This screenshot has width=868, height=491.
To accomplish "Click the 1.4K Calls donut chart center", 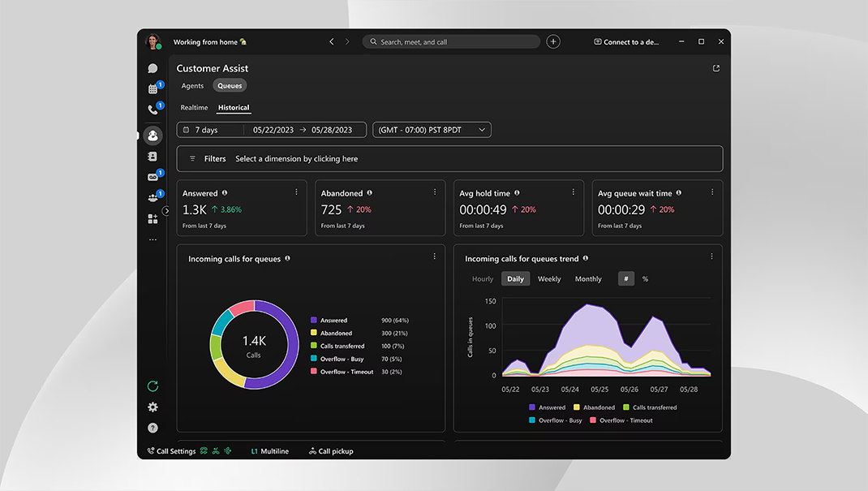I will [254, 346].
